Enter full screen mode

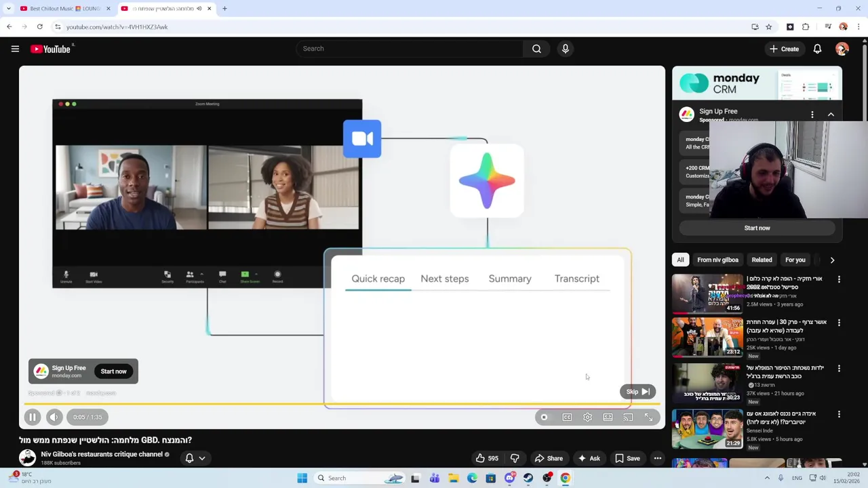648,418
